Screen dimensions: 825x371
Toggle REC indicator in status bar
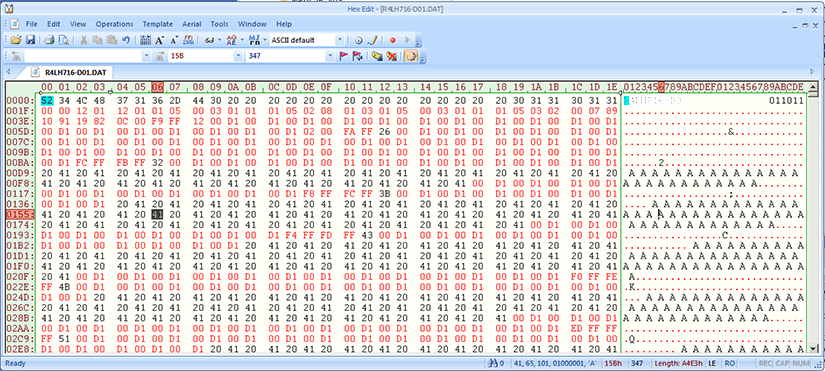click(x=764, y=363)
